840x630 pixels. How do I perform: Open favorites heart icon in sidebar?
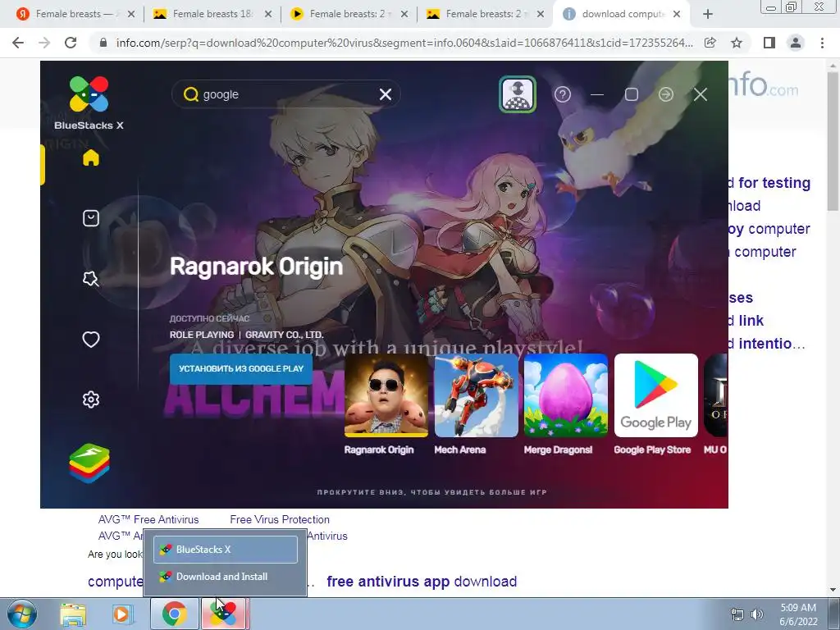click(x=91, y=339)
